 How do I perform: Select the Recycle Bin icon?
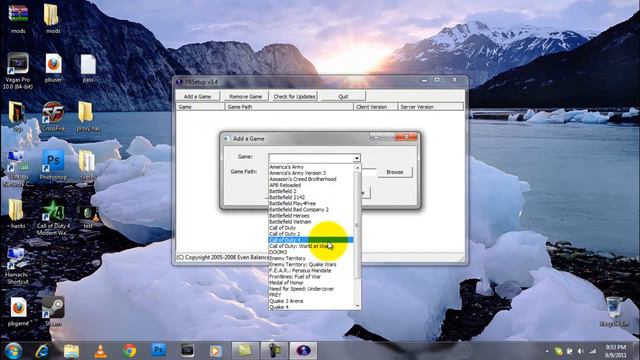(614, 311)
